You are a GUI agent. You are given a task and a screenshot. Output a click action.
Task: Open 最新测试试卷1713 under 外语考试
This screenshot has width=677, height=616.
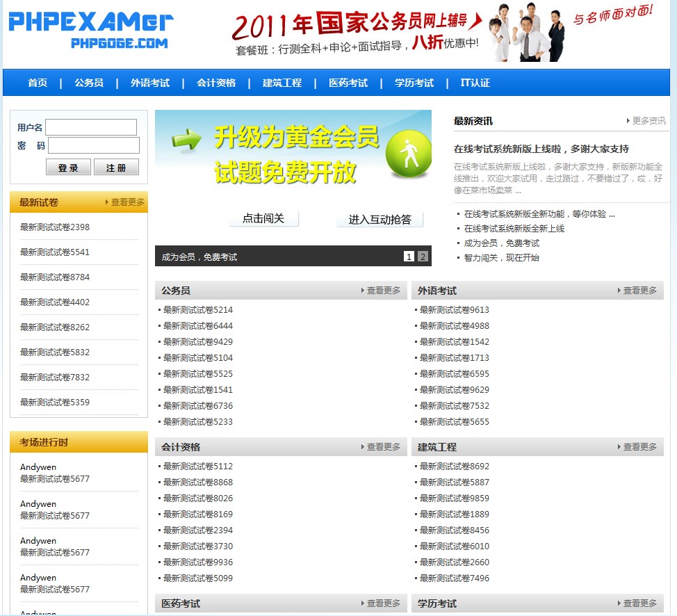(454, 357)
